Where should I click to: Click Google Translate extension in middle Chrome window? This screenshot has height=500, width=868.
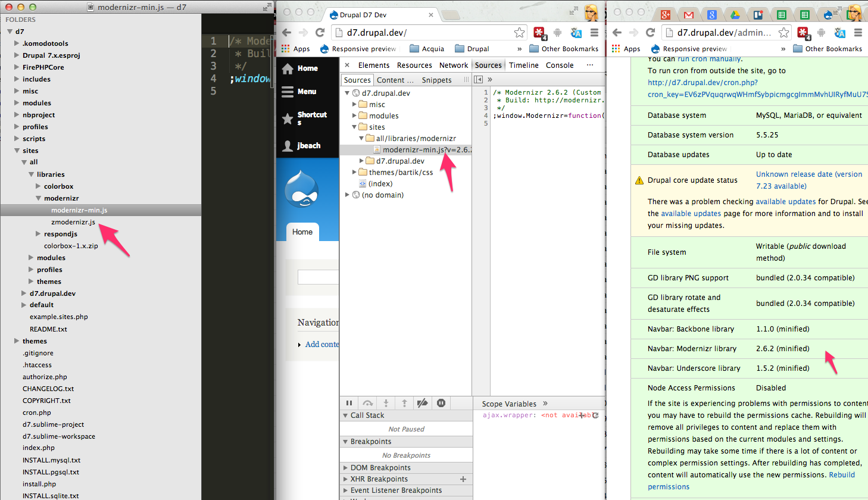[576, 33]
